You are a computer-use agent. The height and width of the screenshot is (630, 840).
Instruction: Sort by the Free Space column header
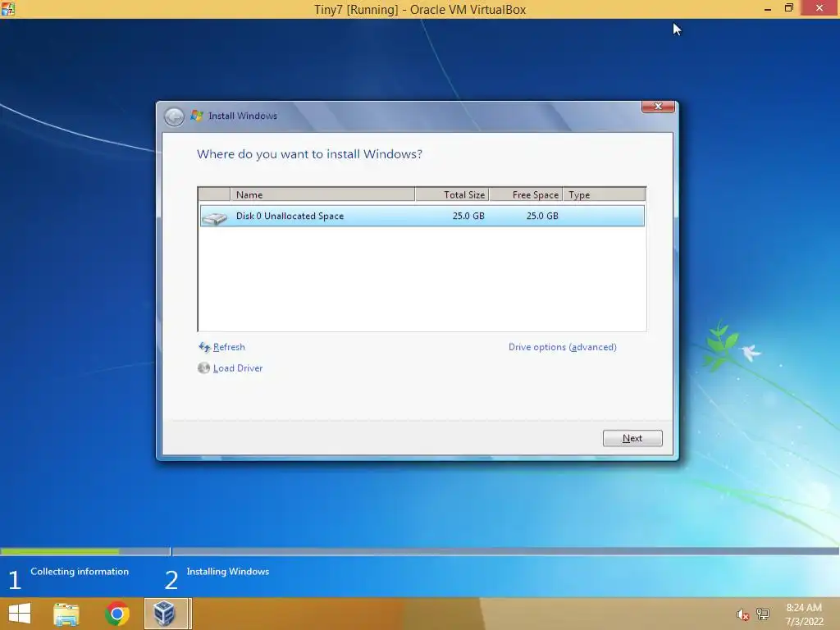point(526,194)
